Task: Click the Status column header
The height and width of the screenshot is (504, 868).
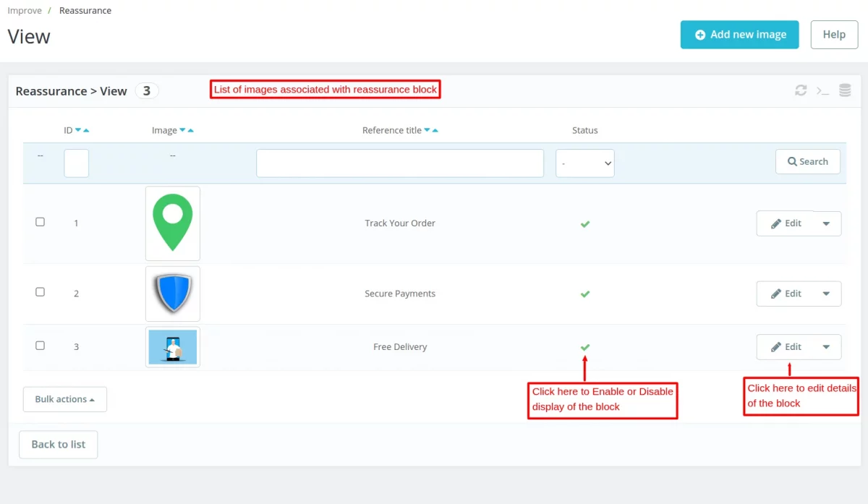Action: 585,131
